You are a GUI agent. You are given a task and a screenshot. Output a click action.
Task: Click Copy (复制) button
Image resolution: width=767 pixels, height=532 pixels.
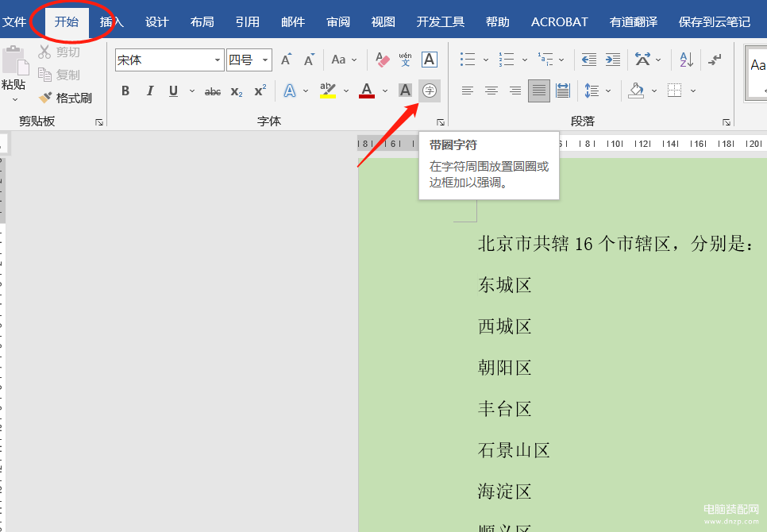coord(60,75)
